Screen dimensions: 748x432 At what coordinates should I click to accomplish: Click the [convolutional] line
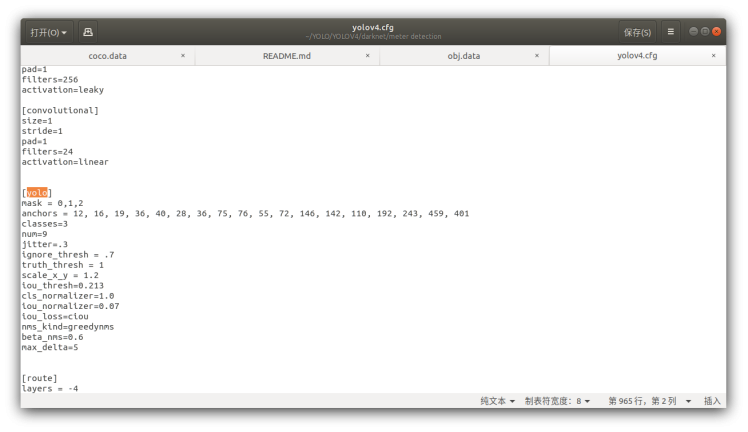coord(60,111)
